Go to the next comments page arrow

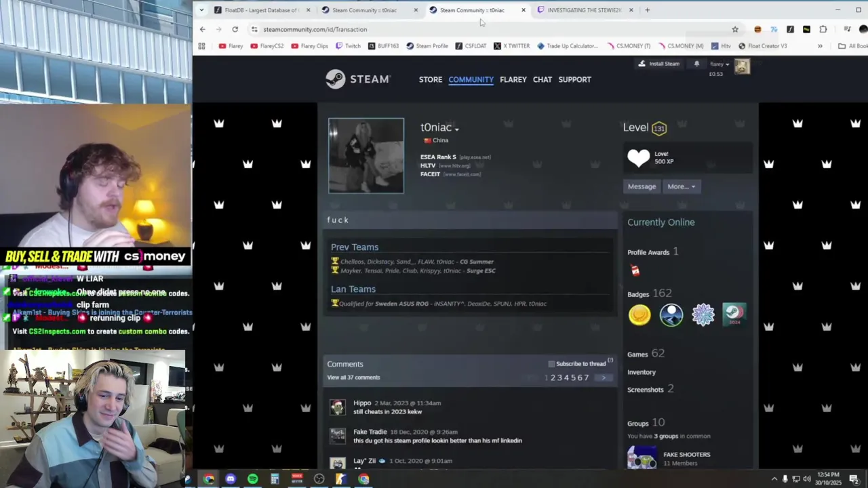(603, 378)
